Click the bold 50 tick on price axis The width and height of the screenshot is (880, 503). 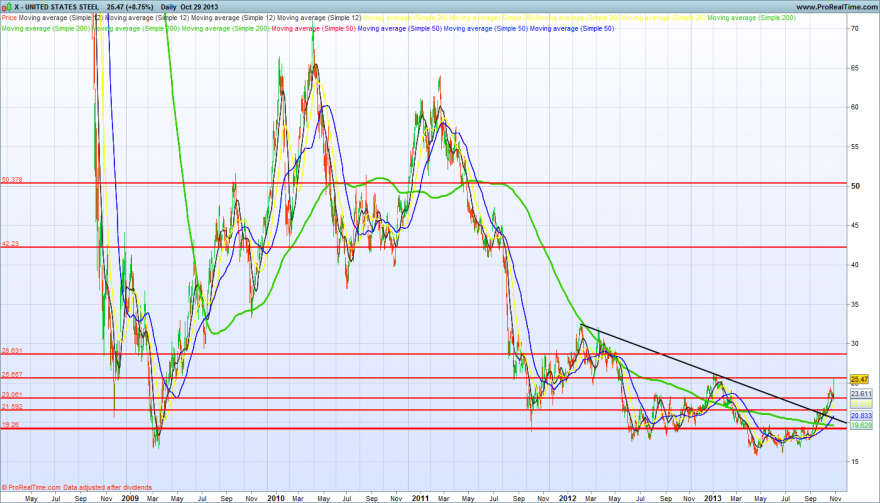pyautogui.click(x=856, y=186)
